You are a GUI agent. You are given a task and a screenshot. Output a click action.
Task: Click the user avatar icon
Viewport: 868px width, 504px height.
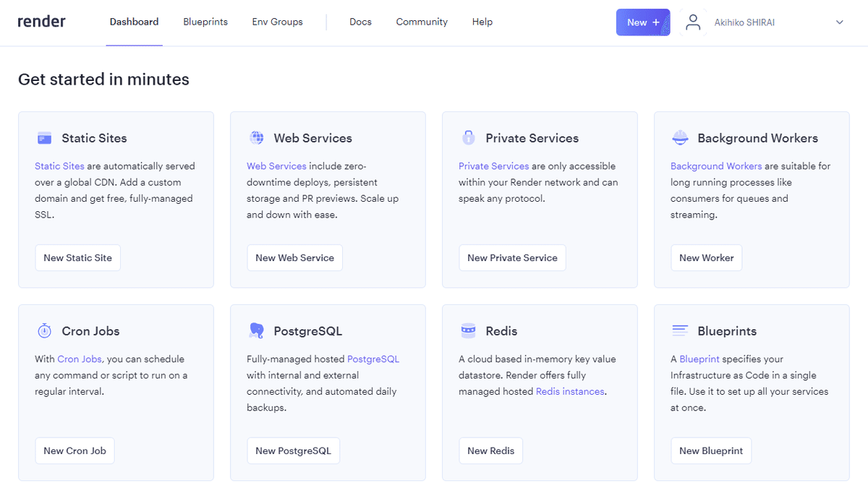[693, 22]
